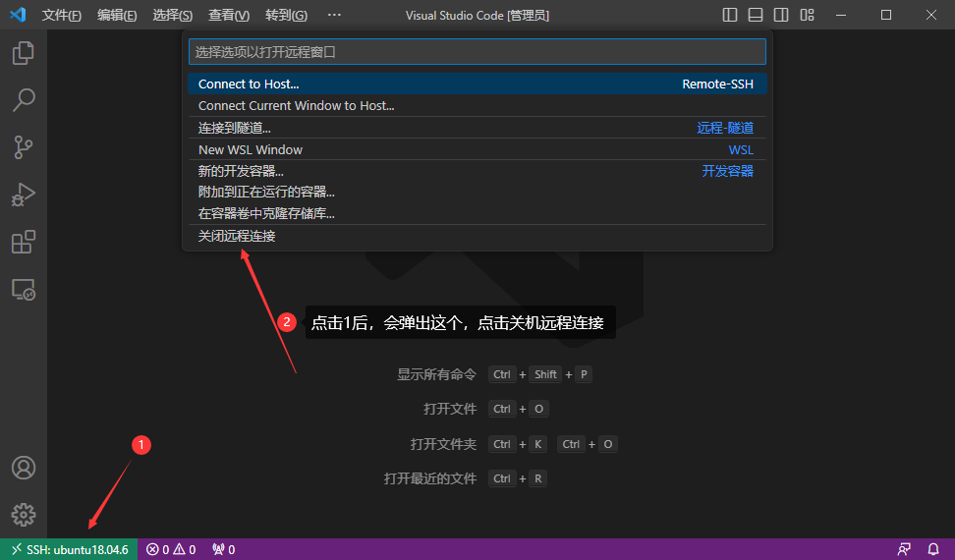The image size is (955, 560).
Task: Maximize the VS Code window
Action: coord(886,15)
